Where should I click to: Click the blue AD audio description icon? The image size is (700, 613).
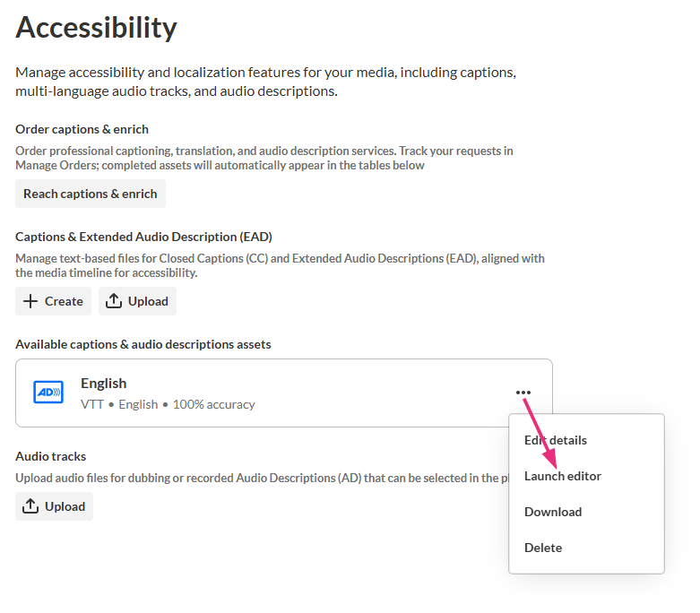pos(48,393)
